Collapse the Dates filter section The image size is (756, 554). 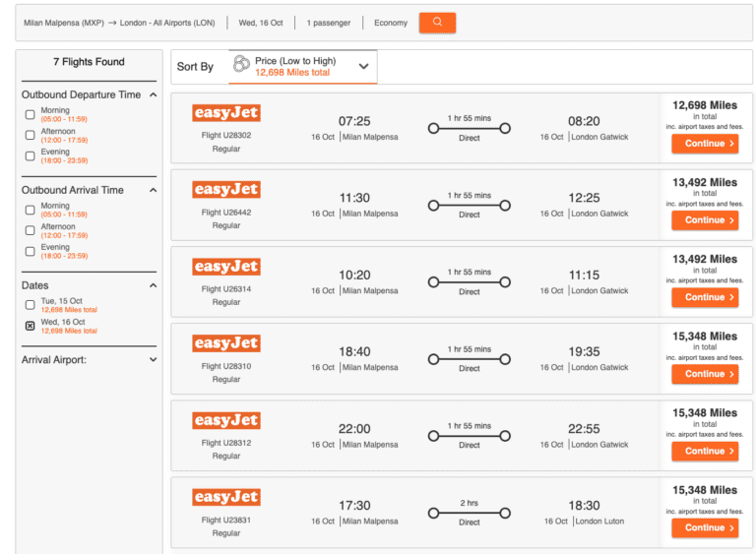(x=153, y=285)
